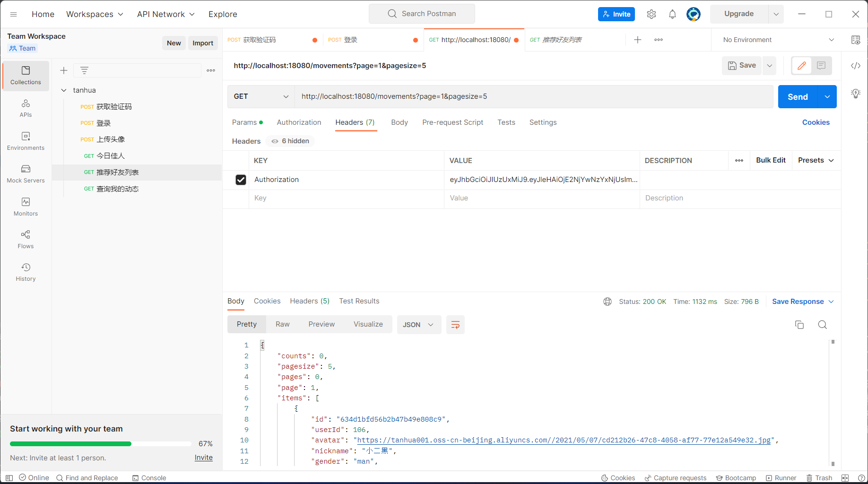Create a new collection with plus icon
868x484 pixels.
point(64,70)
